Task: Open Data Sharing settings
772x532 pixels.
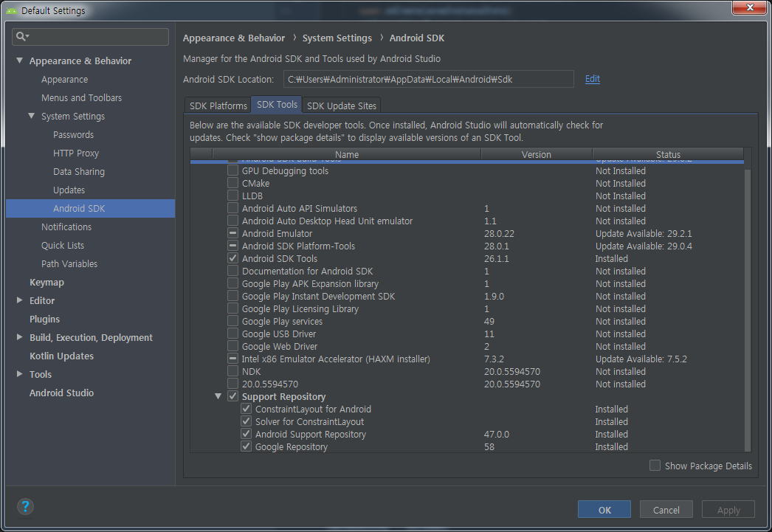Action: (79, 171)
